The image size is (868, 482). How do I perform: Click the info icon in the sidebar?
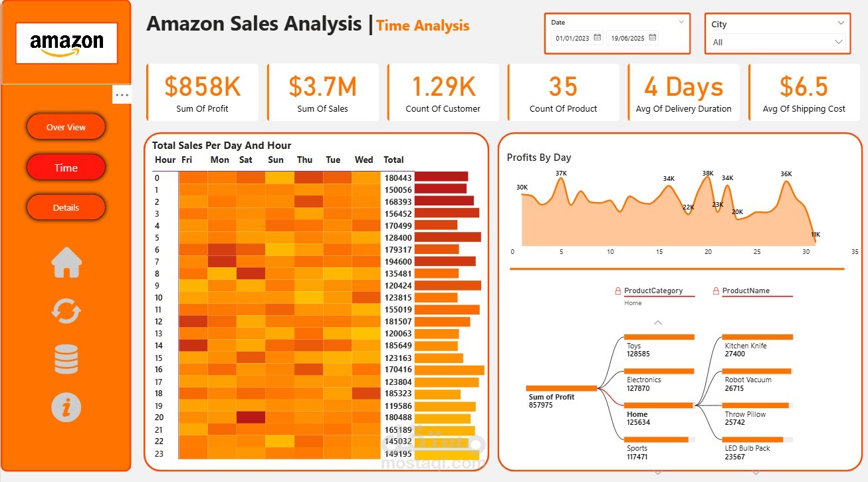[x=66, y=407]
